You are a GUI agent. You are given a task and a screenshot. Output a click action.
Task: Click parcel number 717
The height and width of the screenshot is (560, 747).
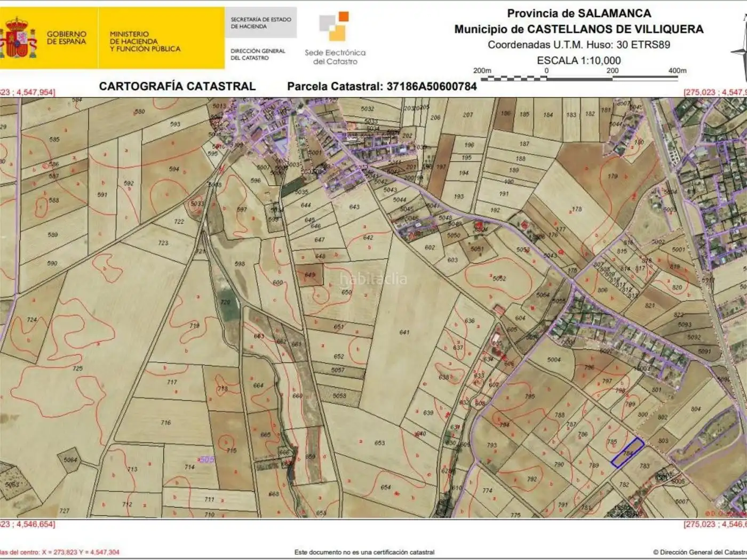coord(172,382)
